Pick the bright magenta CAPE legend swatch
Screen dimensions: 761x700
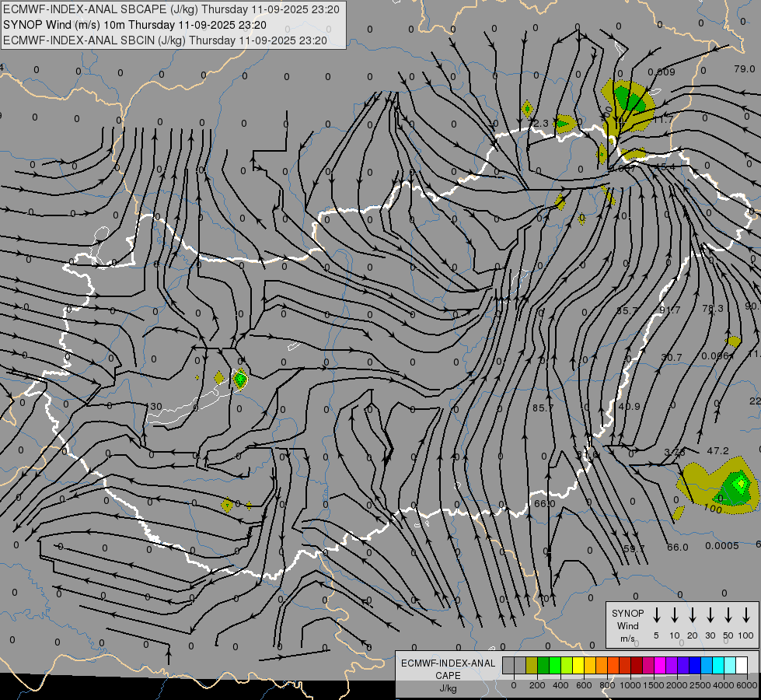pos(660,666)
